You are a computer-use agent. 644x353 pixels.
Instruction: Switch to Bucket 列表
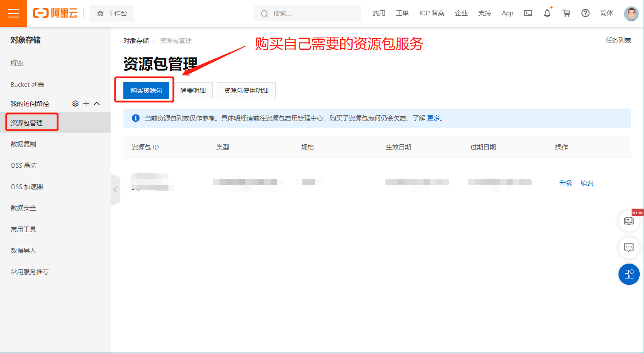[28, 84]
